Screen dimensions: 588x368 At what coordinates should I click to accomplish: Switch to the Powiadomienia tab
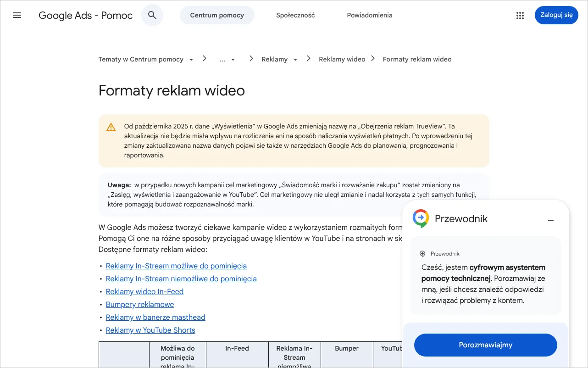[370, 15]
